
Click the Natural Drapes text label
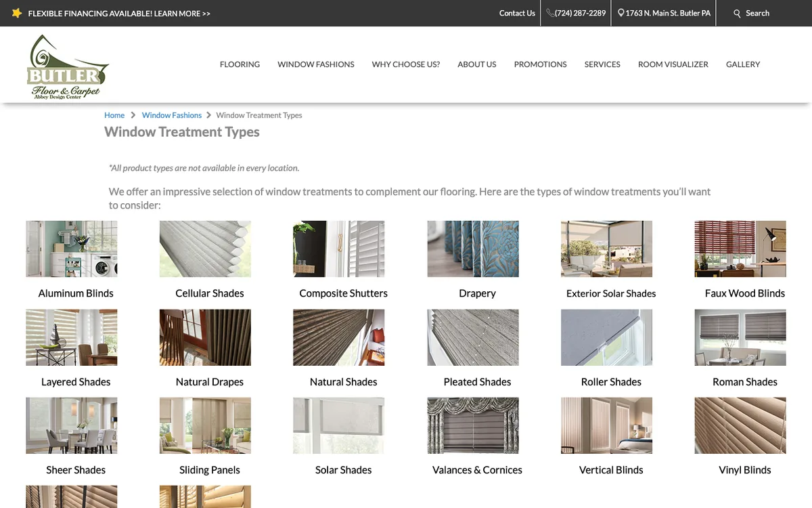pyautogui.click(x=210, y=382)
